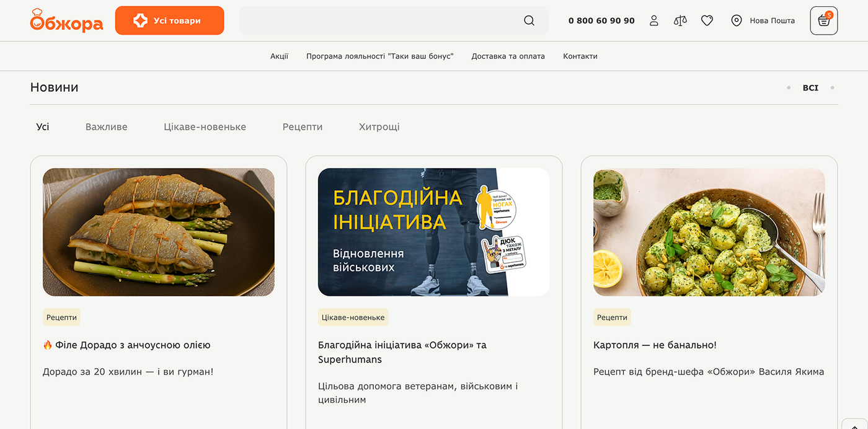The height and width of the screenshot is (429, 868).
Task: Switch to the Рецепти tab
Action: coord(303,126)
